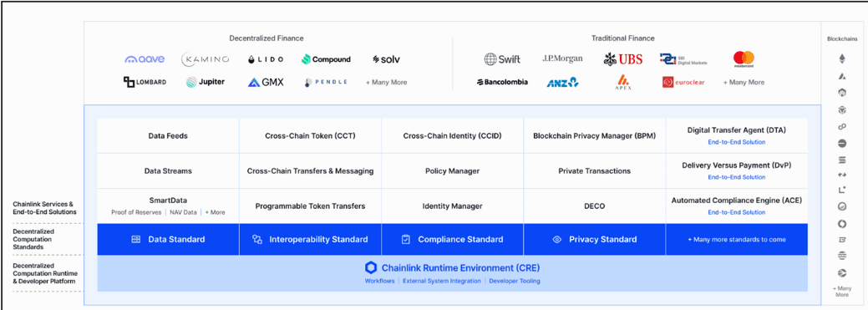The width and height of the screenshot is (868, 310).
Task: Click the Lombard logo
Action: tap(145, 83)
